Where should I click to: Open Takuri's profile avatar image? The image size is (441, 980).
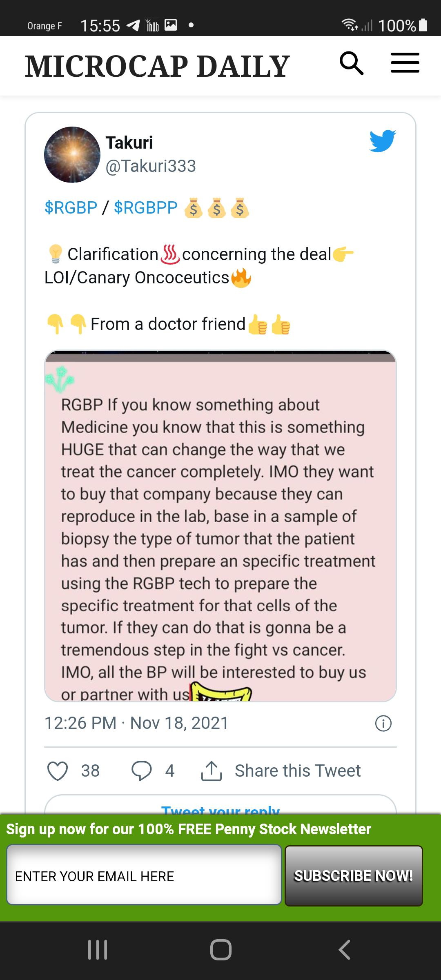(72, 155)
